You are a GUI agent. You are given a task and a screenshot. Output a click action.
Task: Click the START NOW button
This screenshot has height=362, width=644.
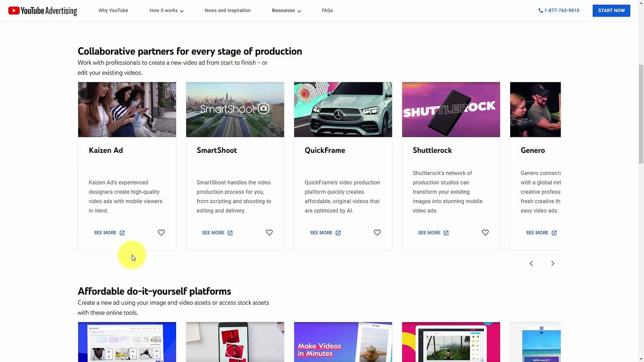[x=611, y=11]
